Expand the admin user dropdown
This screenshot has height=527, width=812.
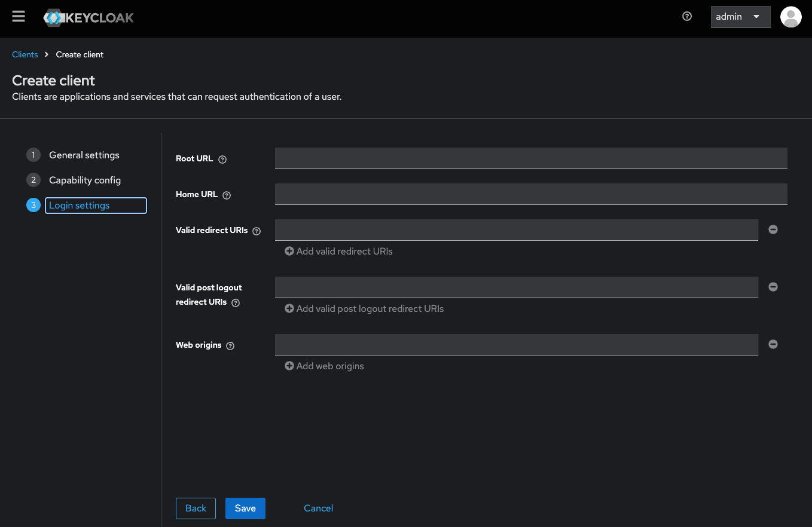pyautogui.click(x=740, y=17)
